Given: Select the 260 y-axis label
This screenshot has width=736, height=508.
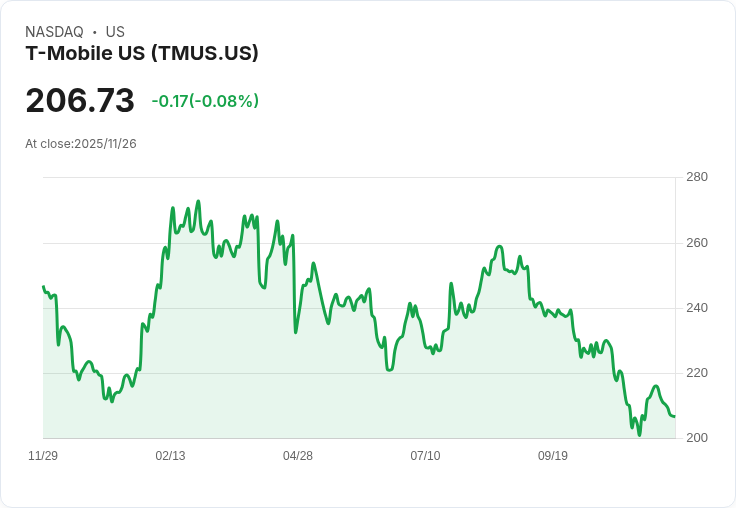Looking at the screenshot, I should pyautogui.click(x=696, y=243).
